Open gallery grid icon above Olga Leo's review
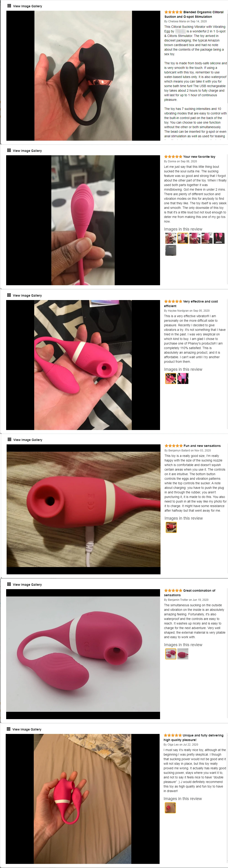 [x=9, y=728]
